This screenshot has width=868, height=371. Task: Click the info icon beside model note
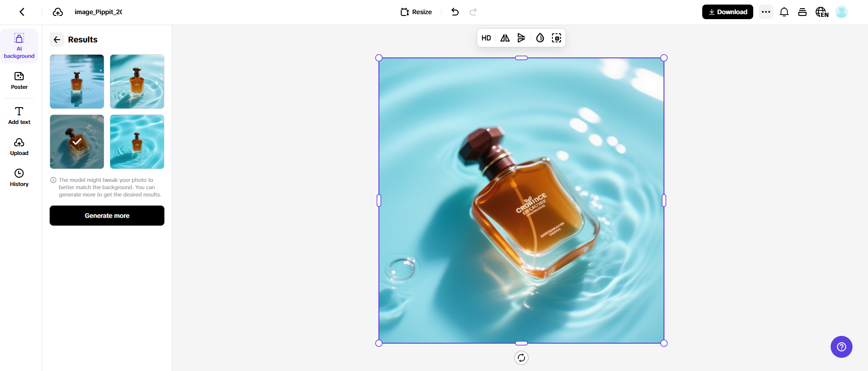[x=53, y=180]
